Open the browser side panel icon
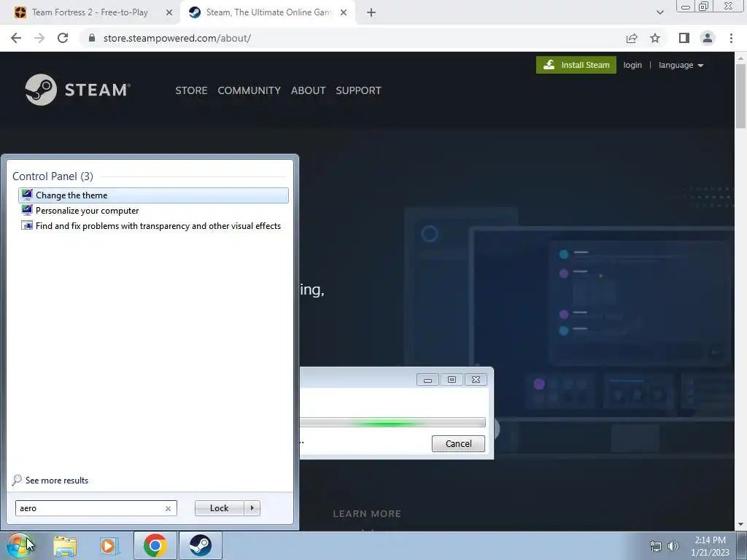 [x=684, y=38]
